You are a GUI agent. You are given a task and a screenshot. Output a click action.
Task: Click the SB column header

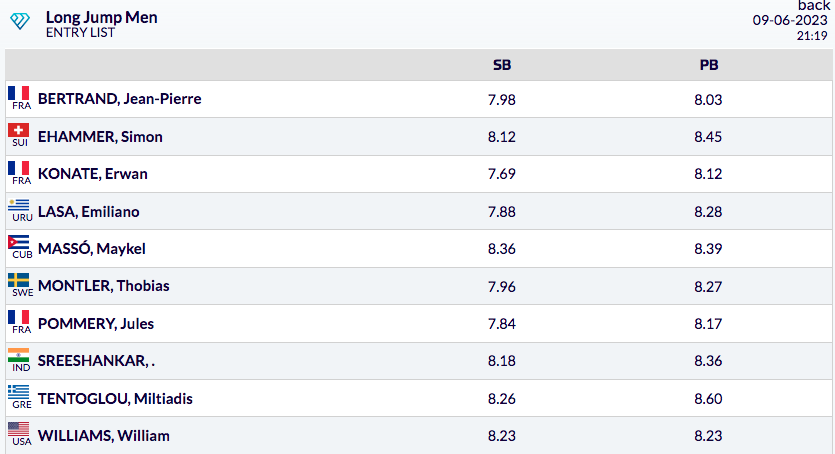tap(502, 65)
